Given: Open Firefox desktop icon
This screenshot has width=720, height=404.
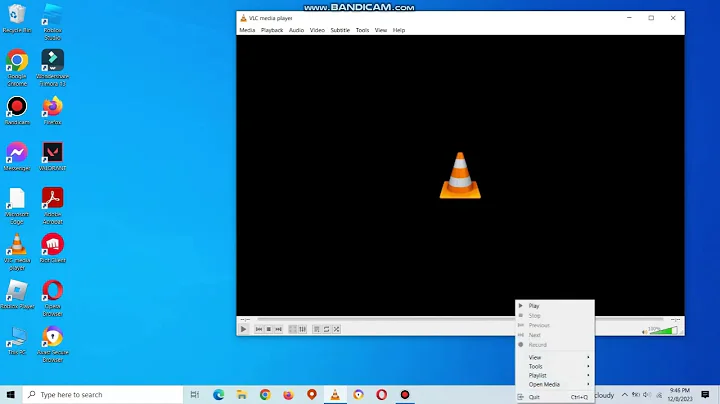Looking at the screenshot, I should click(x=52, y=111).
